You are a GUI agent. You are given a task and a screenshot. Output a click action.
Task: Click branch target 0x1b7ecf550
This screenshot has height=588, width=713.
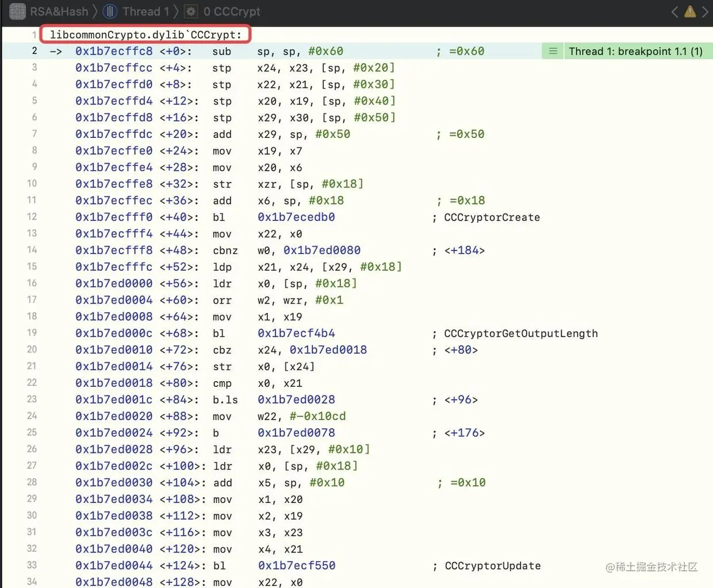297,566
